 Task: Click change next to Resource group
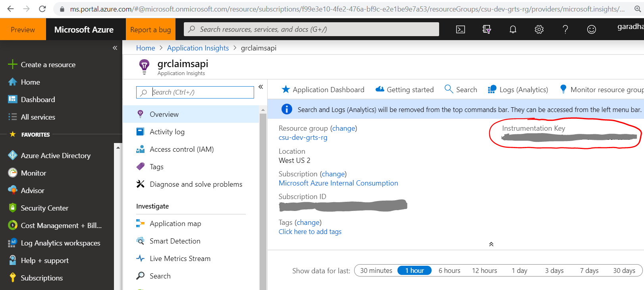[343, 128]
